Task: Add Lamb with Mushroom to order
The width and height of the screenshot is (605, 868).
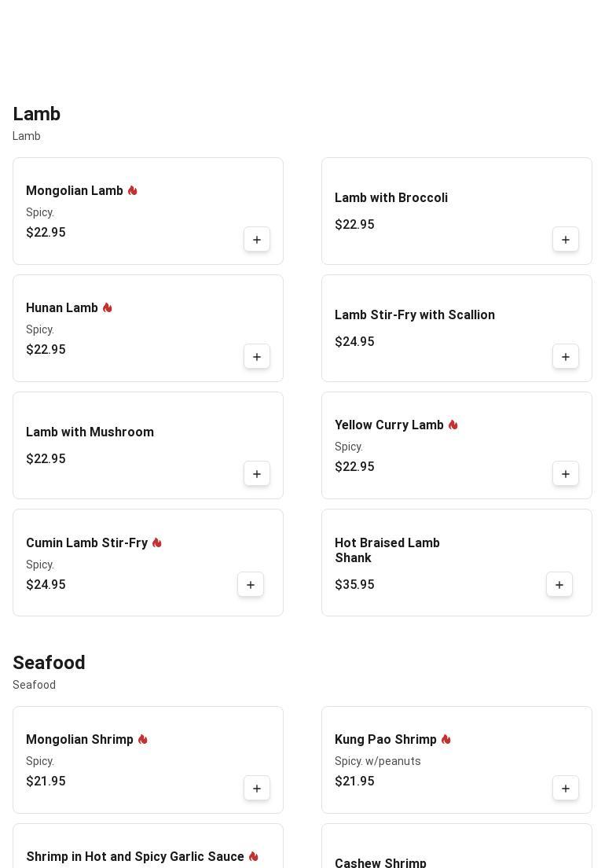Action: 257,474
